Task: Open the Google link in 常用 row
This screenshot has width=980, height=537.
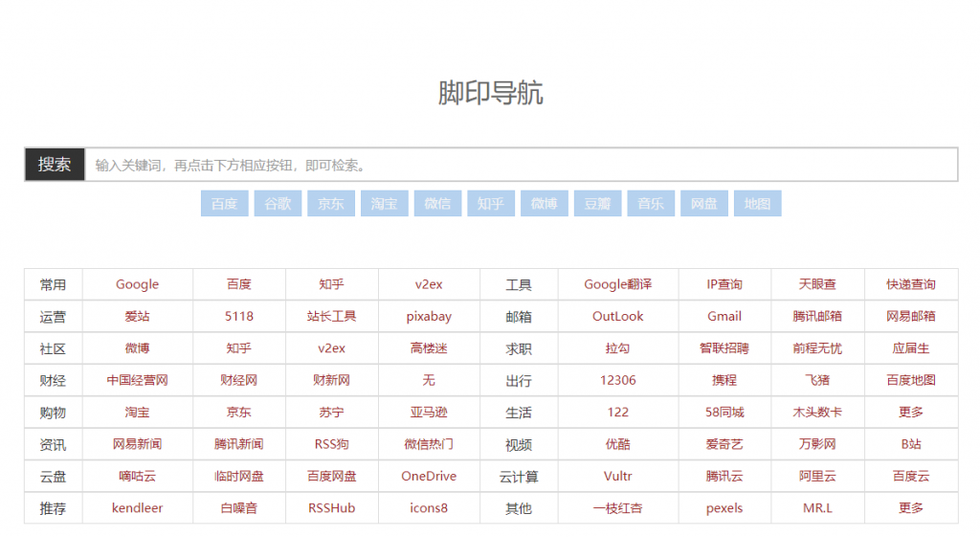Action: pos(138,284)
